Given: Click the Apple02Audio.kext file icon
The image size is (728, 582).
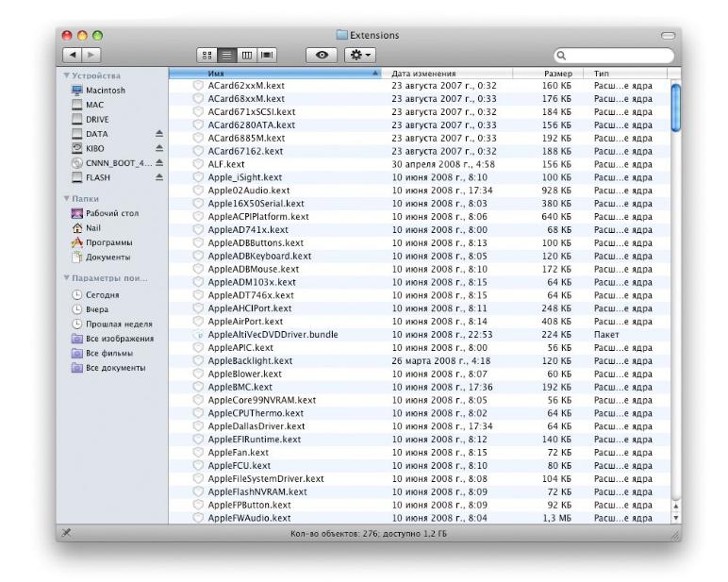Looking at the screenshot, I should pyautogui.click(x=198, y=191).
